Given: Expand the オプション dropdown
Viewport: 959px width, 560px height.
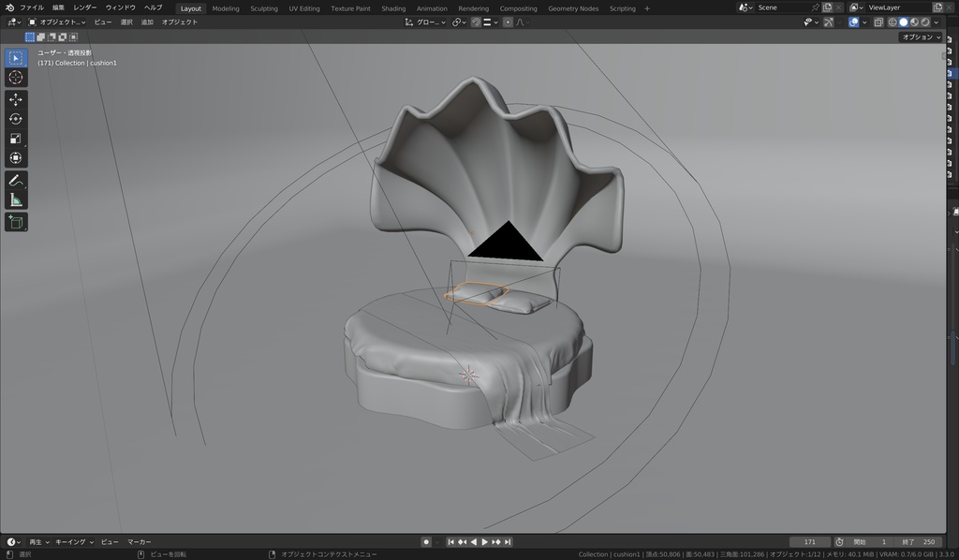Looking at the screenshot, I should pyautogui.click(x=921, y=37).
